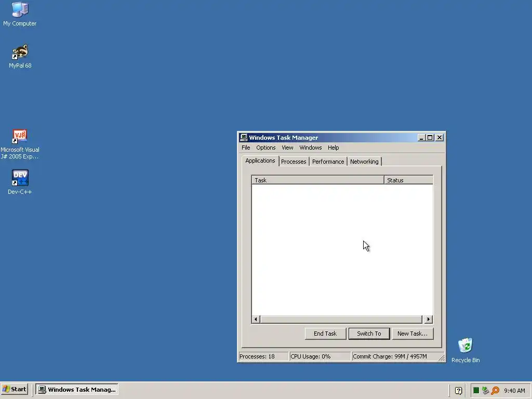Switch to the Processes tab

294,162
